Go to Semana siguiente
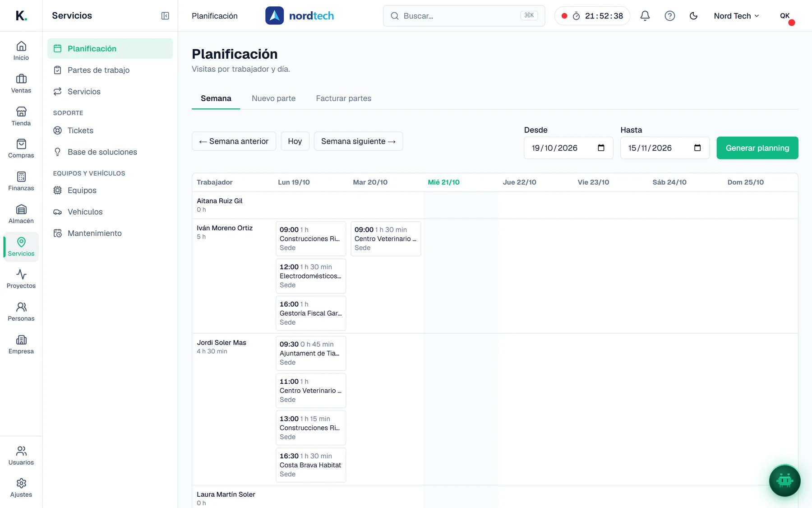The height and width of the screenshot is (508, 812). 358,141
